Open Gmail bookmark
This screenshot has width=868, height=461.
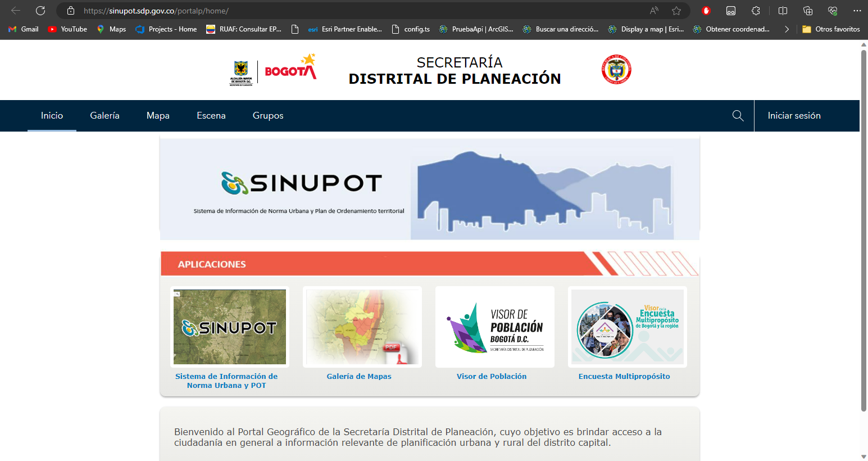click(x=24, y=29)
